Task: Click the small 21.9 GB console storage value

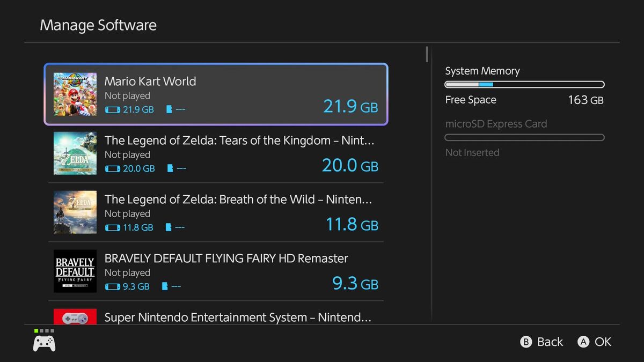Action: click(138, 109)
